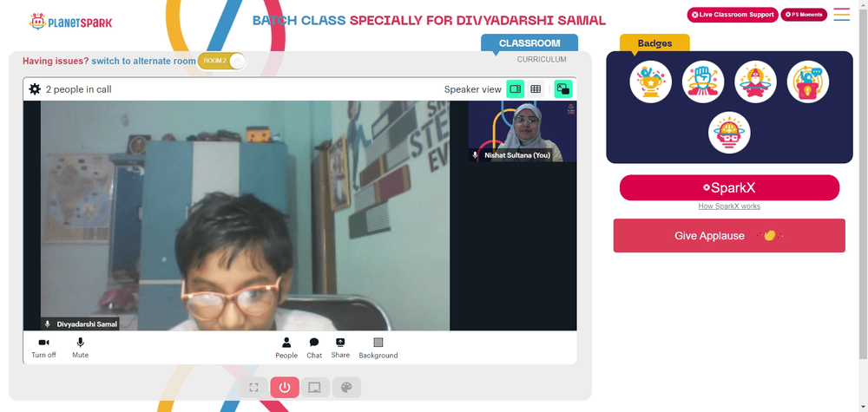The height and width of the screenshot is (412, 868).
Task: Click the red power end-class button
Action: [x=285, y=387]
